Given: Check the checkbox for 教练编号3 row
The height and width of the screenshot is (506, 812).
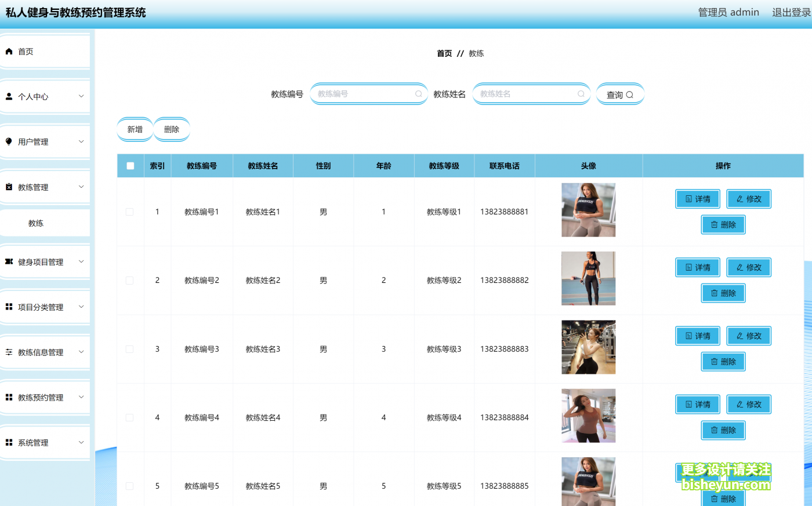Looking at the screenshot, I should click(x=130, y=348).
